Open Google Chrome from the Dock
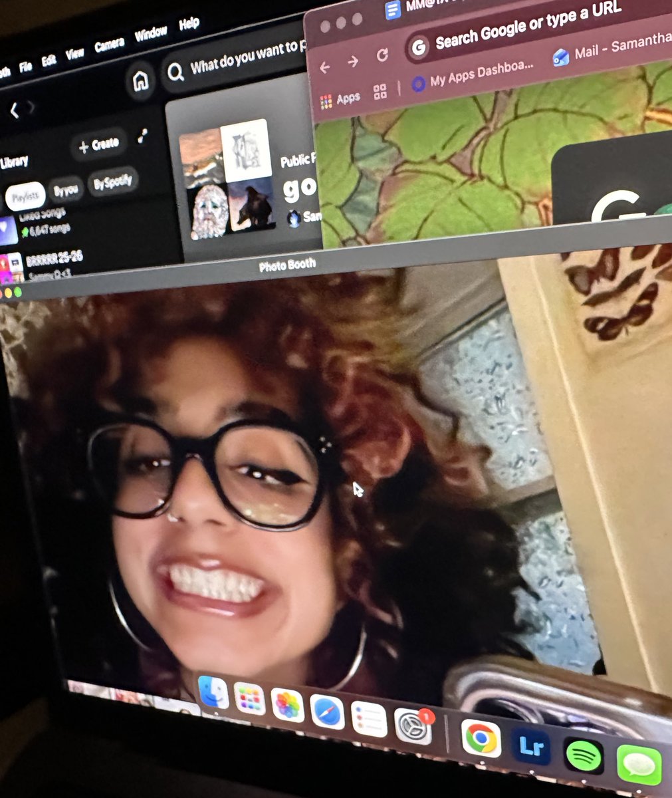Viewport: 672px width, 798px height. (x=481, y=738)
